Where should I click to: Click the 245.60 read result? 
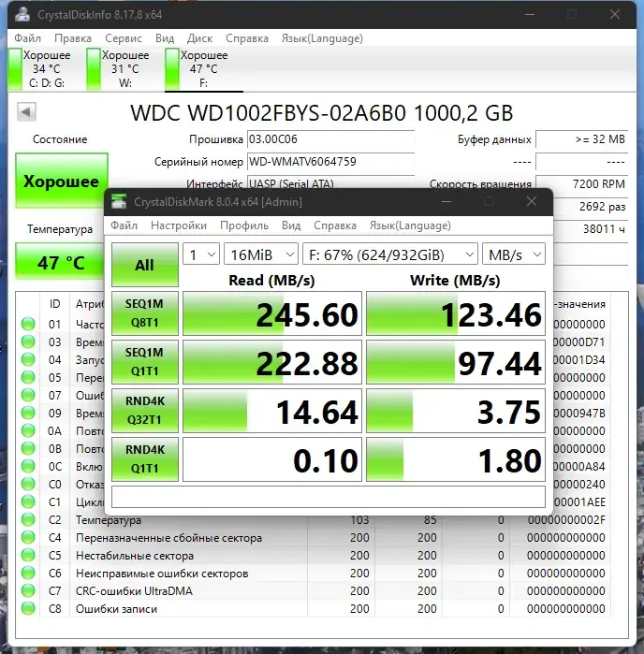272,313
